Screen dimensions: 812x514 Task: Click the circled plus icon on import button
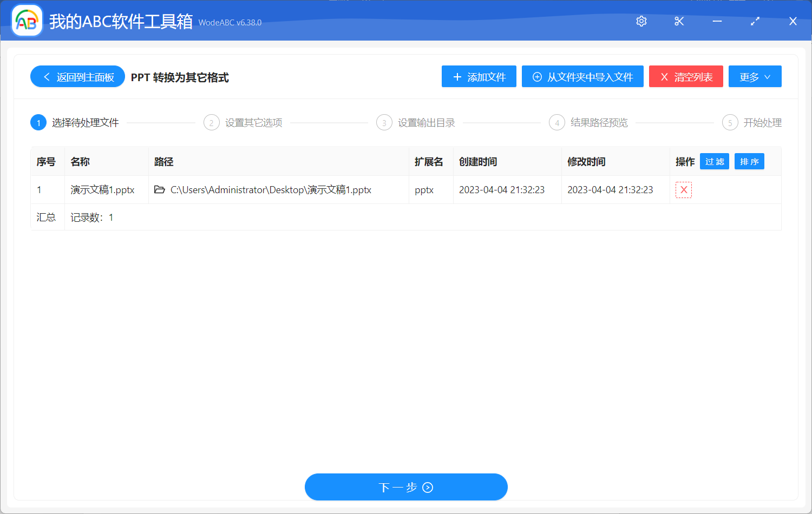click(536, 76)
